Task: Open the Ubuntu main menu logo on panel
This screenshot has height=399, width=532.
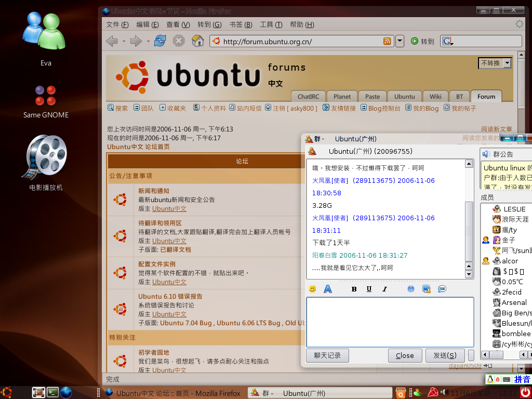Action: pos(6,392)
